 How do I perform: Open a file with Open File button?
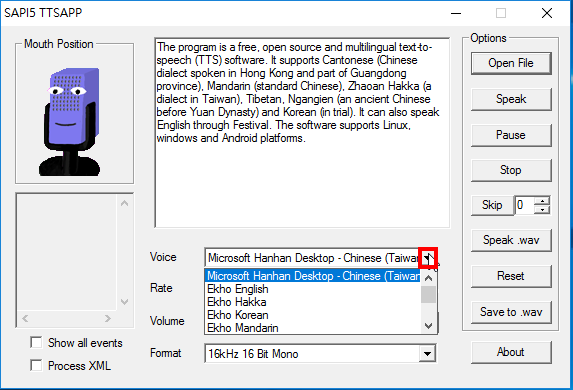point(511,63)
